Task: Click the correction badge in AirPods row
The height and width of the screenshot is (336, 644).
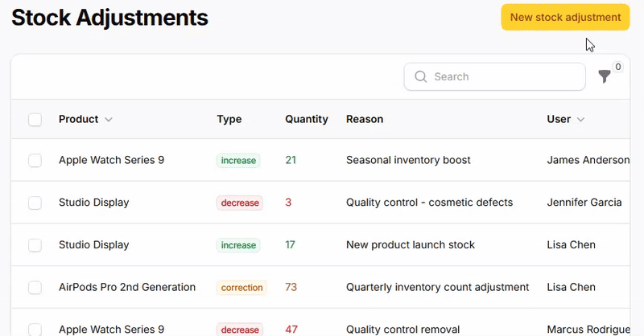Action: (242, 288)
